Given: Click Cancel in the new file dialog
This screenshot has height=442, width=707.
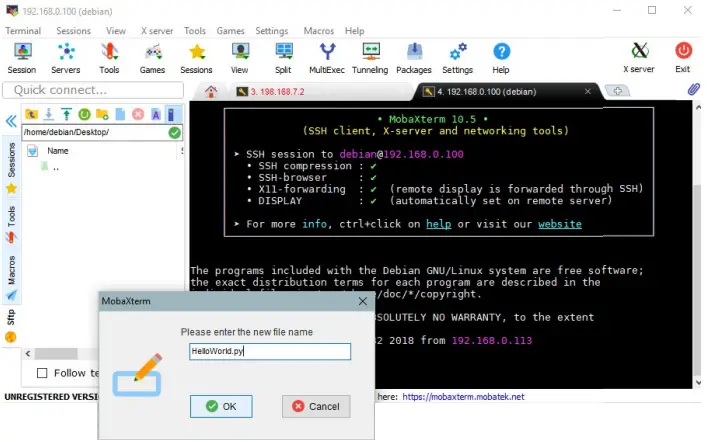Looking at the screenshot, I should click(316, 406).
